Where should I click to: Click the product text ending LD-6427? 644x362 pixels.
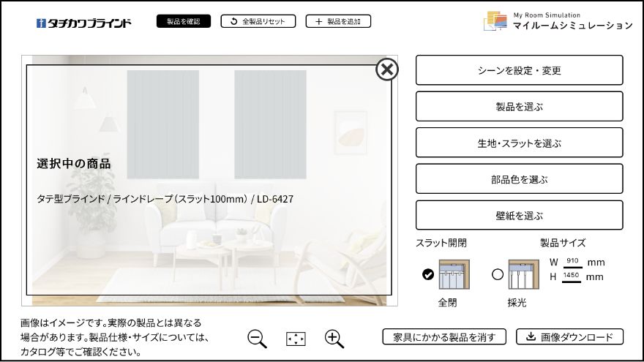165,199
